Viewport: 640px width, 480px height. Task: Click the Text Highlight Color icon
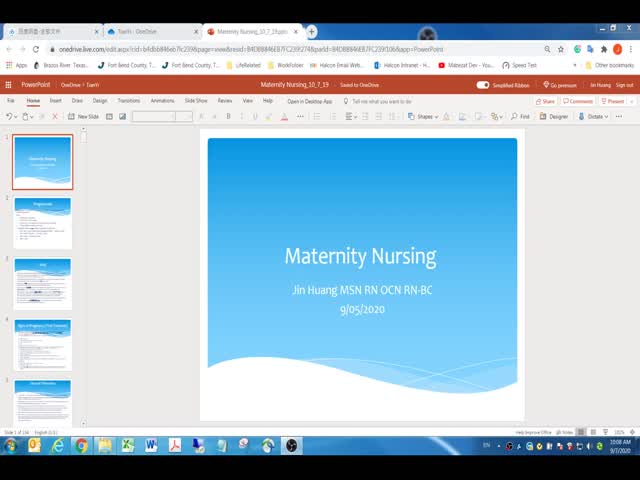coord(269,117)
